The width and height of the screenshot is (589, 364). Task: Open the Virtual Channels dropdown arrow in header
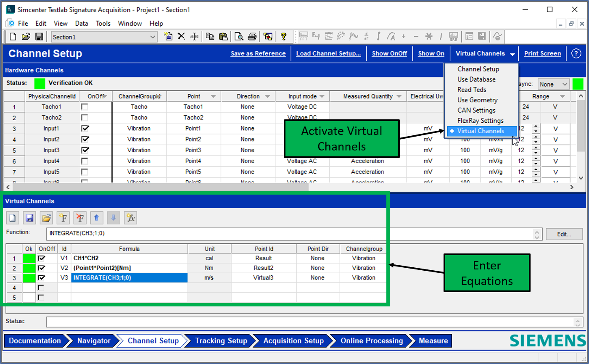coord(512,54)
